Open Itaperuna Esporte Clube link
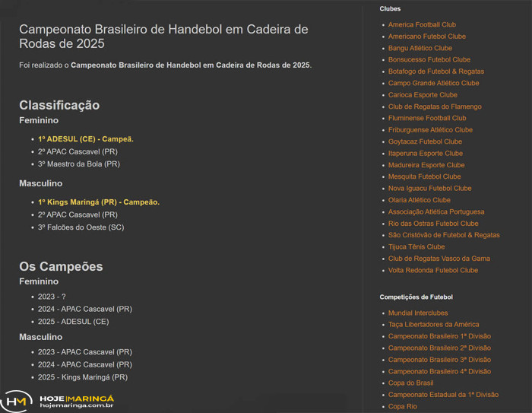The image size is (532, 413). (x=426, y=153)
